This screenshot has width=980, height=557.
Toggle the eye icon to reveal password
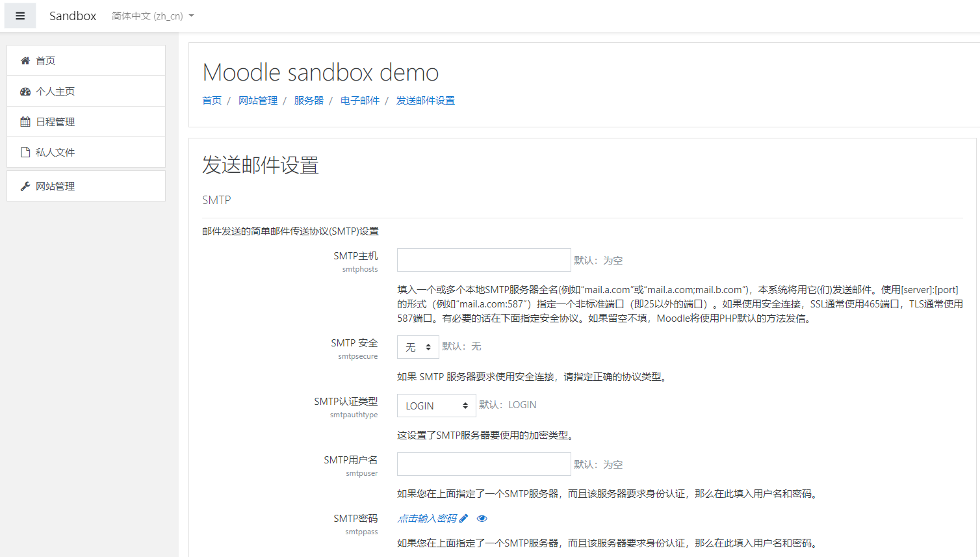point(482,519)
